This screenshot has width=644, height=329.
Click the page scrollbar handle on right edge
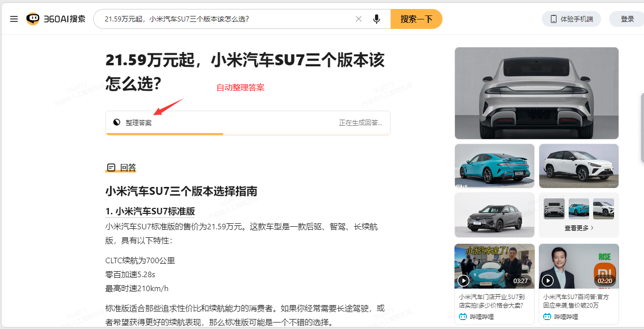pyautogui.click(x=642, y=127)
